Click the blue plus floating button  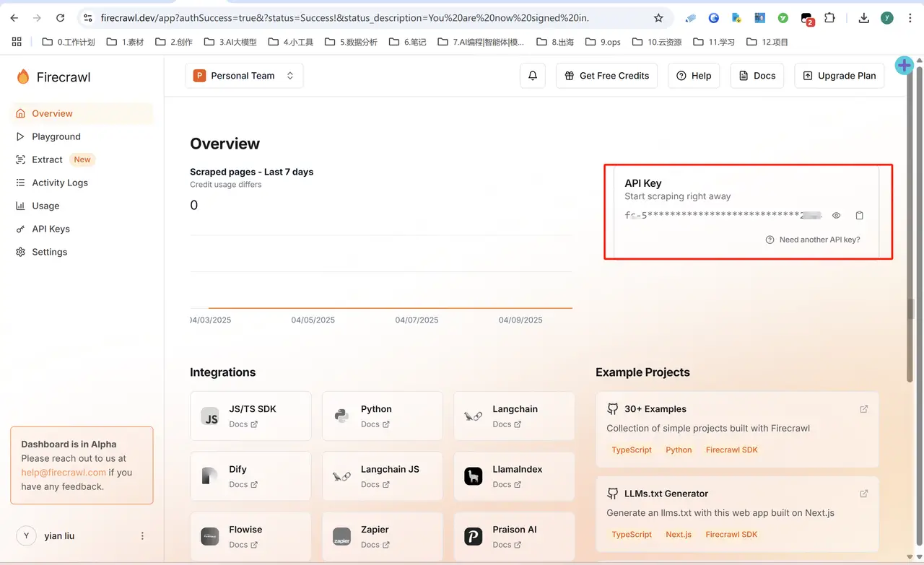coord(904,66)
